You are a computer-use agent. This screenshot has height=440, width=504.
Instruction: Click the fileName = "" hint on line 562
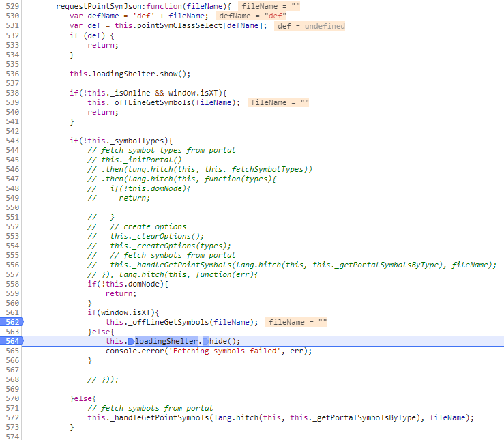pos(297,322)
